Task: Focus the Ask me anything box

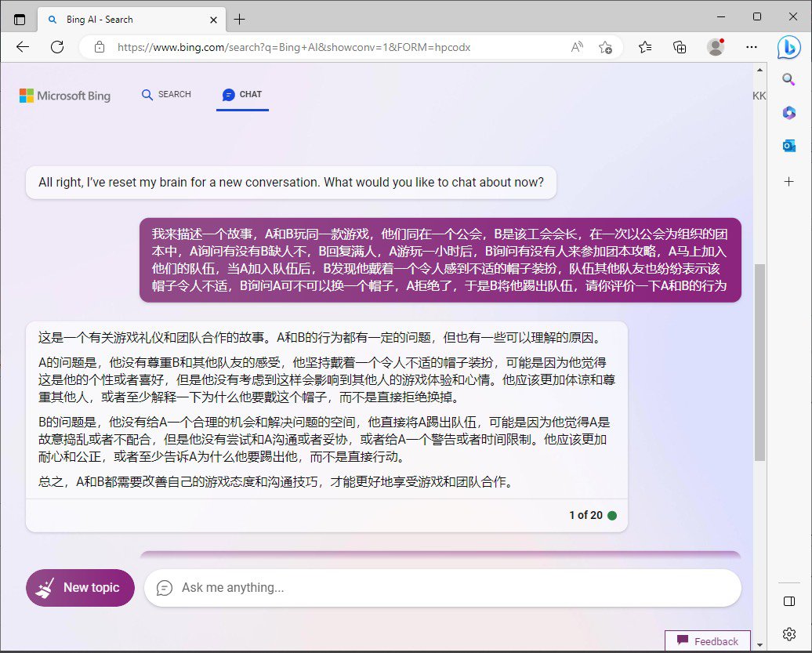Action: click(x=443, y=588)
